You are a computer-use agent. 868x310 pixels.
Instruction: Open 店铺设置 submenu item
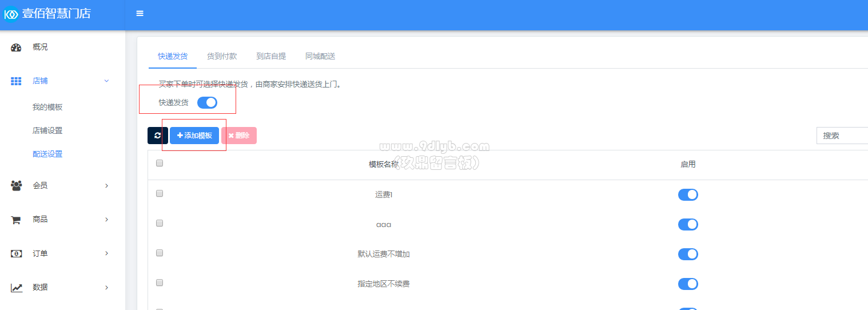(x=47, y=130)
